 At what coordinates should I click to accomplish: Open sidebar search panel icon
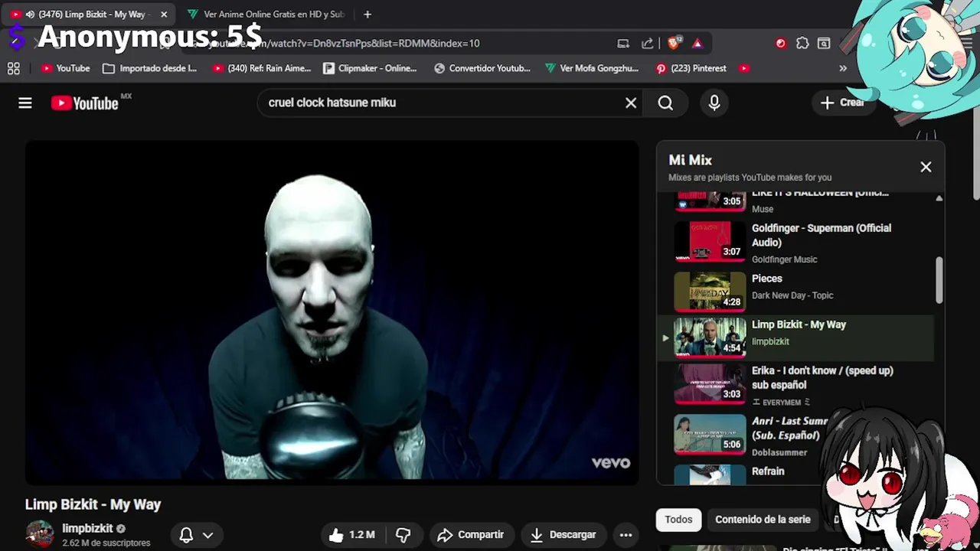click(x=824, y=44)
